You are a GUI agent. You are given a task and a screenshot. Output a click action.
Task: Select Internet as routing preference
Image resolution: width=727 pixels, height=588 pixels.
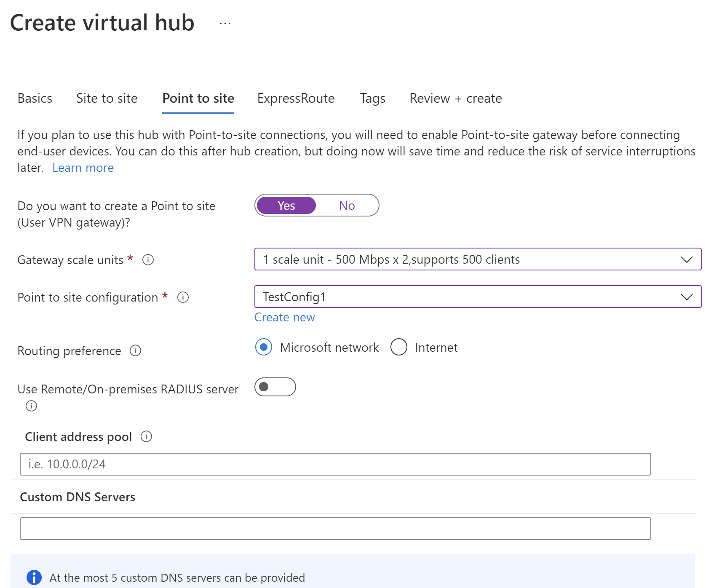[399, 347]
